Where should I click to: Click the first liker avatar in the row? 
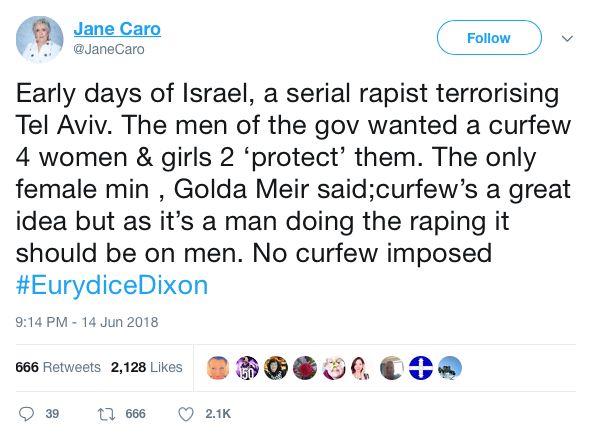point(218,367)
